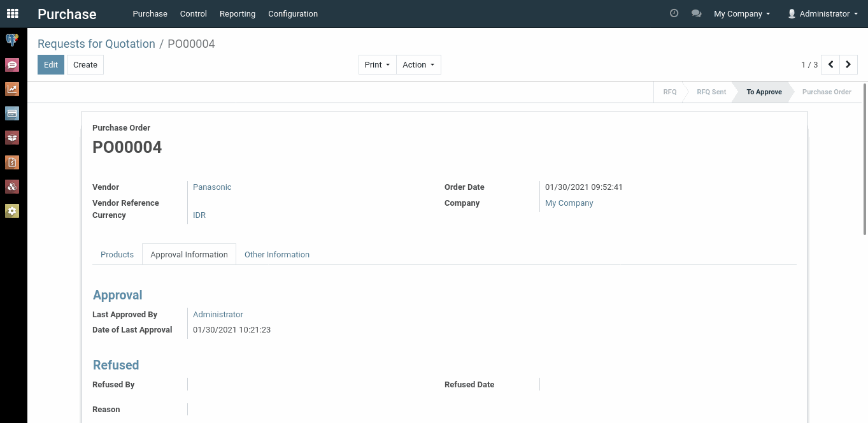Expand the Action dropdown

[418, 64]
